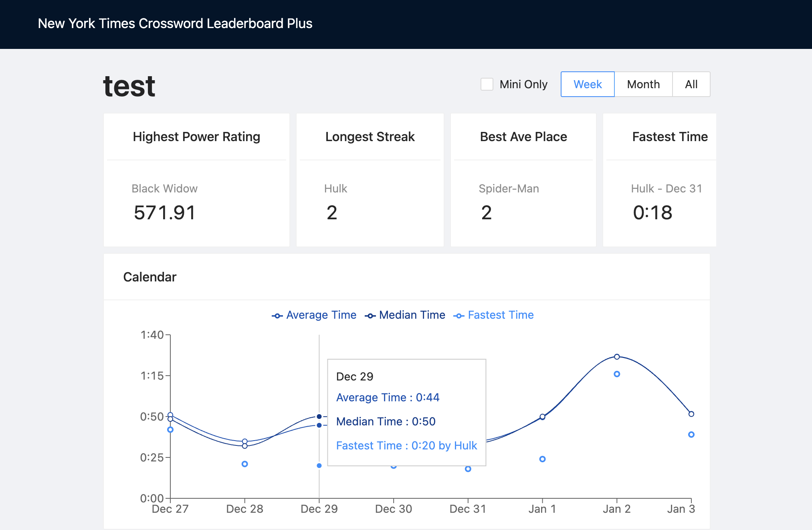Toggle Median Time legend marker icon

370,316
